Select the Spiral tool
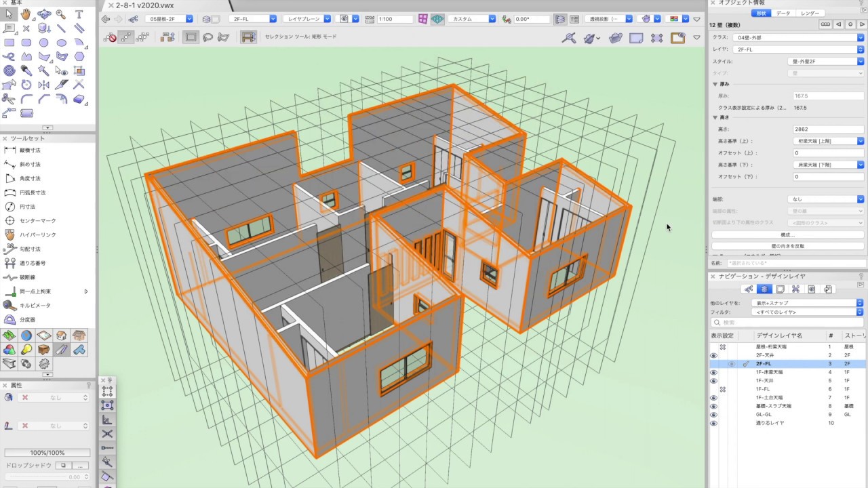The image size is (868, 488). click(x=9, y=70)
